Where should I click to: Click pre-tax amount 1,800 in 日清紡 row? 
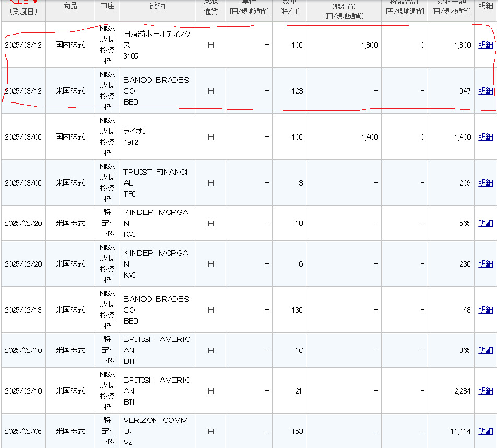[x=369, y=45]
